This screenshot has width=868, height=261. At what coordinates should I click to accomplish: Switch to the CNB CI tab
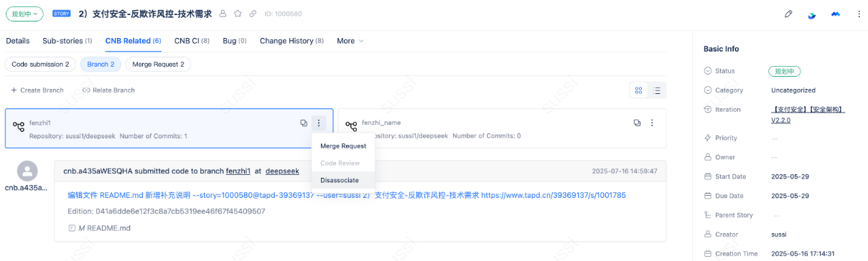[192, 41]
